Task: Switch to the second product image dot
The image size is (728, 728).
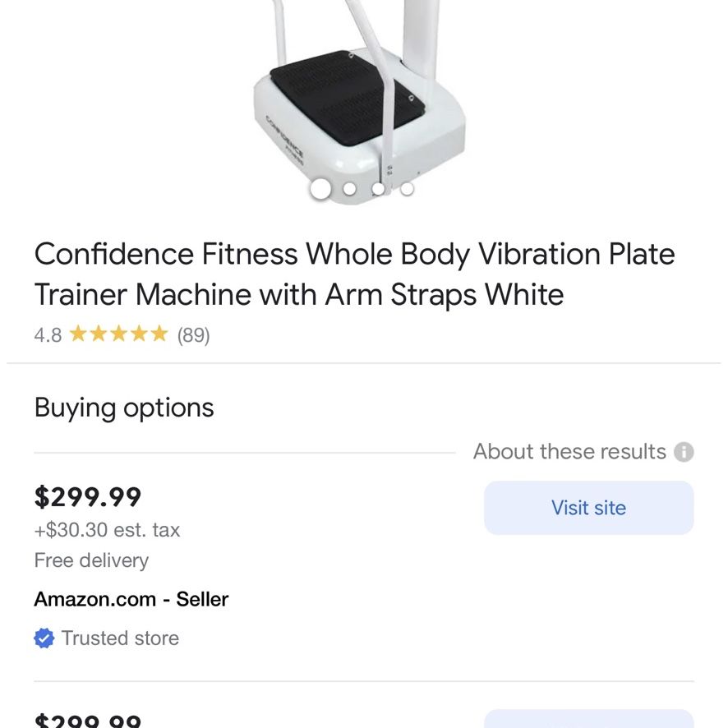Action: (x=349, y=188)
